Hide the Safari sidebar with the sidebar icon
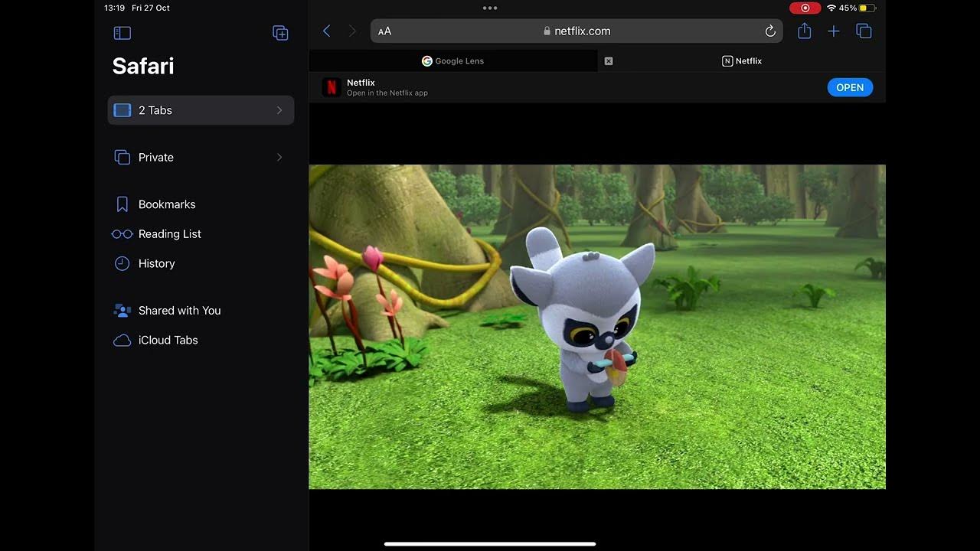The width and height of the screenshot is (980, 551). point(122,33)
